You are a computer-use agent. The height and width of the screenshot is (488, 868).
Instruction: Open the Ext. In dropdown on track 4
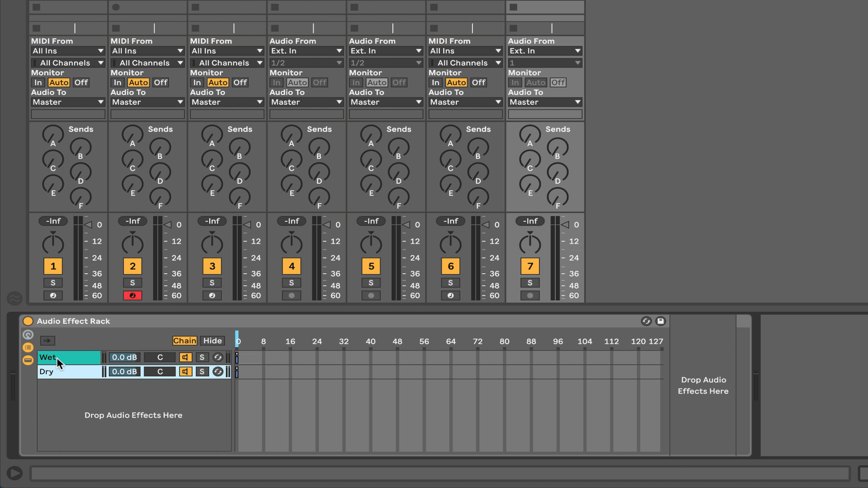pyautogui.click(x=307, y=51)
